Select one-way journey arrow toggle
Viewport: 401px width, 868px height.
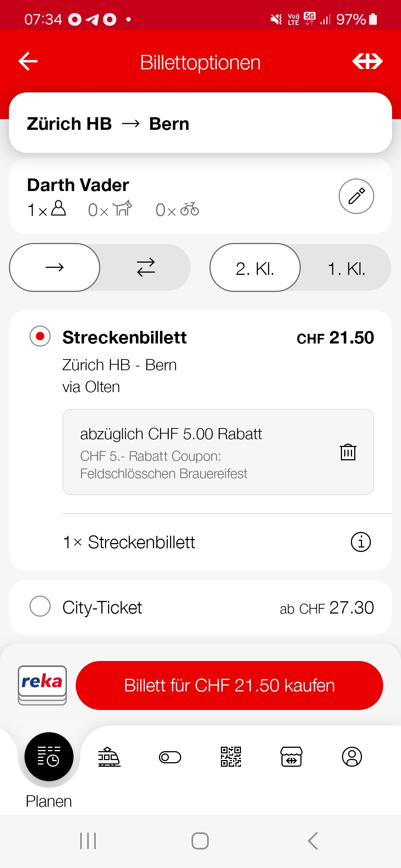point(55,267)
